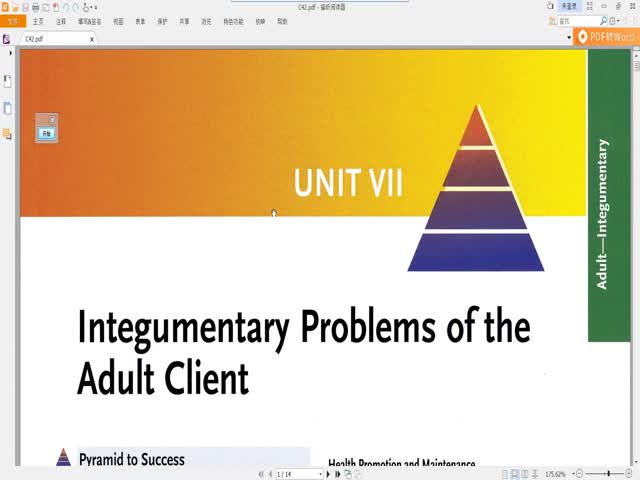Open the page thumbnails panel in left sidebar
The height and width of the screenshot is (480, 640).
tap(7, 108)
